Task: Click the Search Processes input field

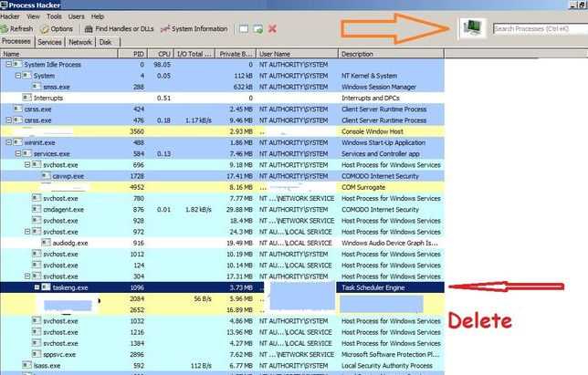Action: 540,28
